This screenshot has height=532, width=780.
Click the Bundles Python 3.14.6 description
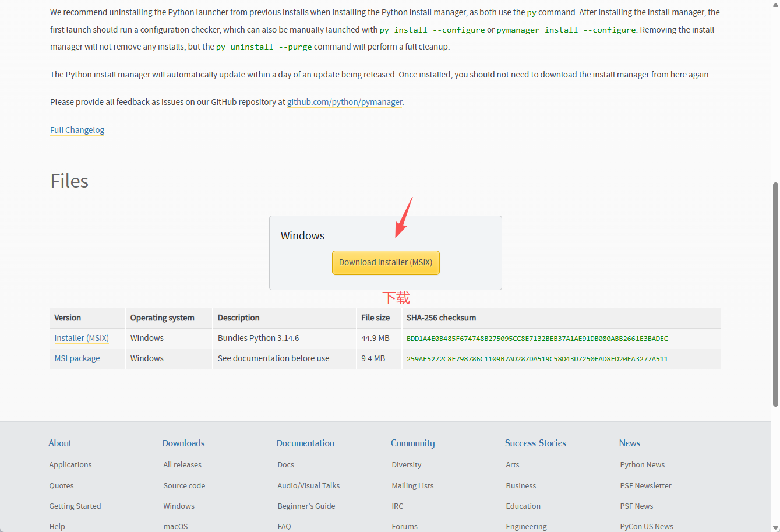(258, 338)
